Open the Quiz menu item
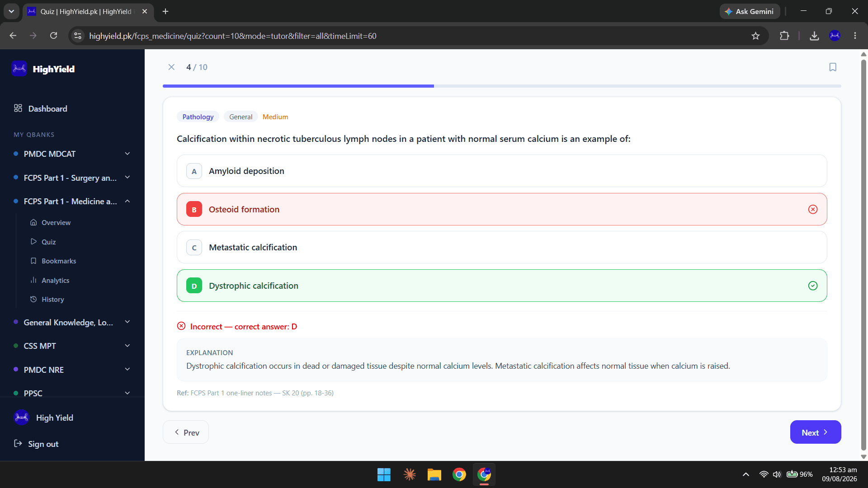Viewport: 868px width, 488px height. 48,242
